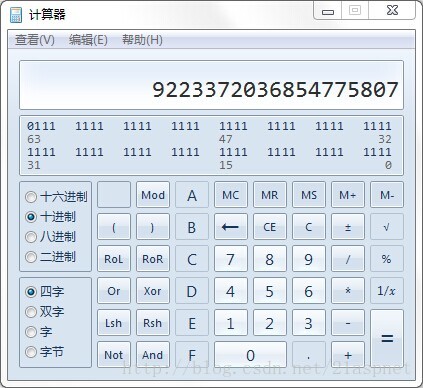
Task: Click digit 0
Action: (x=250, y=355)
